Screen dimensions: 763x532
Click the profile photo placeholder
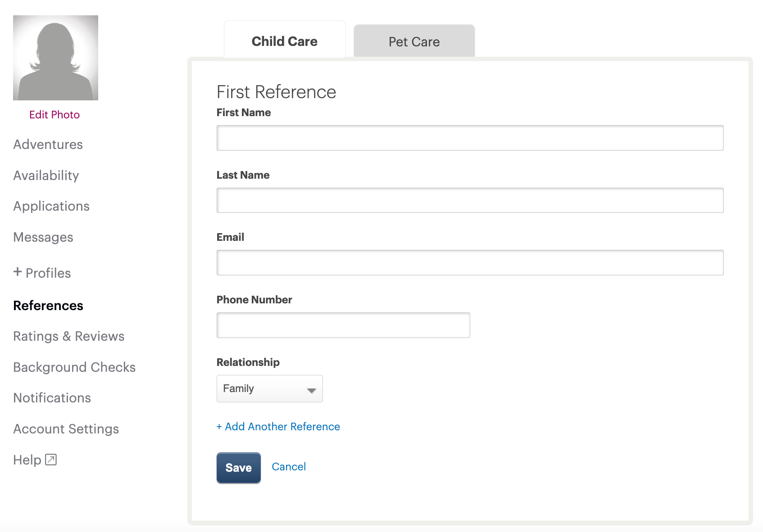pos(55,58)
